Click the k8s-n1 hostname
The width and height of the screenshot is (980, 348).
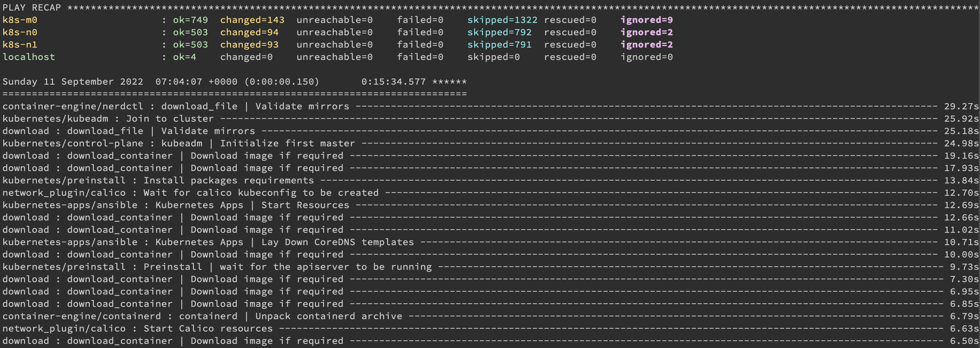tap(20, 44)
